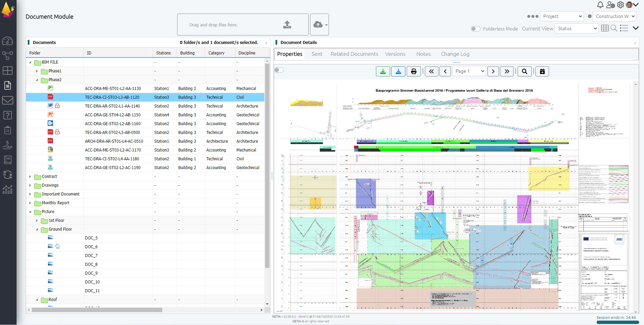Screen dimensions: 644x325
Task: Open the Page 1 dropdown selector
Action: coord(469,71)
